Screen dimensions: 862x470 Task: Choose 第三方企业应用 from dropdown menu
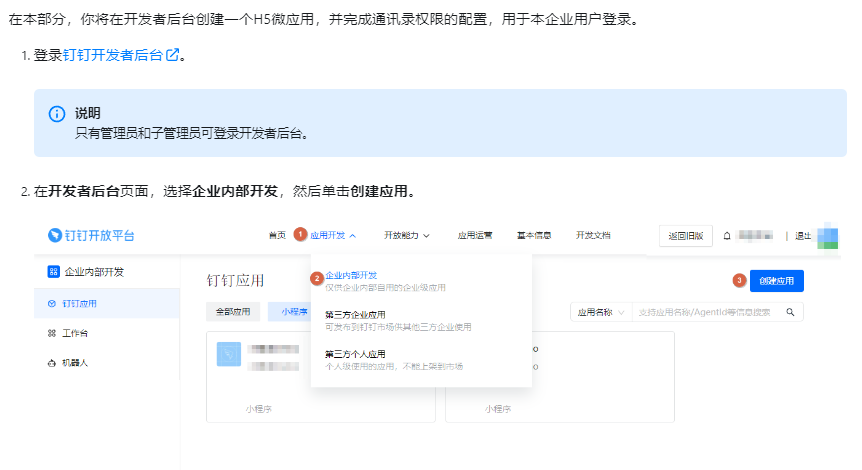(397, 320)
